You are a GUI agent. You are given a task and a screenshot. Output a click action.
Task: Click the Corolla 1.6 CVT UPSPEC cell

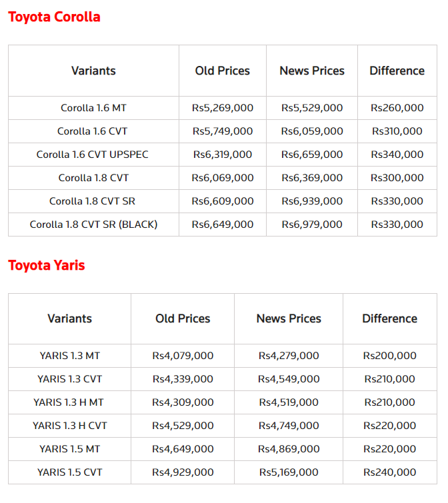point(93,155)
